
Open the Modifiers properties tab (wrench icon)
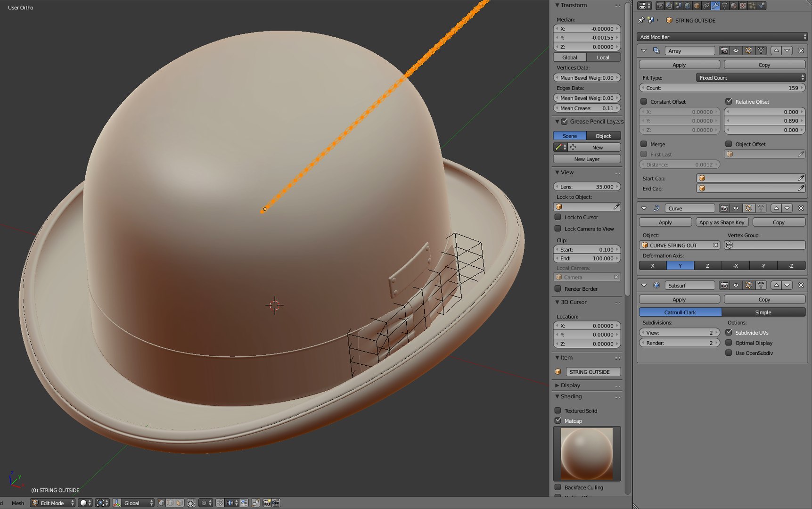pos(715,6)
